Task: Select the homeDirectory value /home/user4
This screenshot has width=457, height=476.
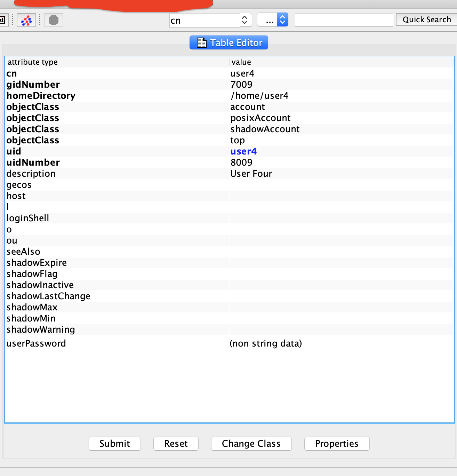Action: 259,96
